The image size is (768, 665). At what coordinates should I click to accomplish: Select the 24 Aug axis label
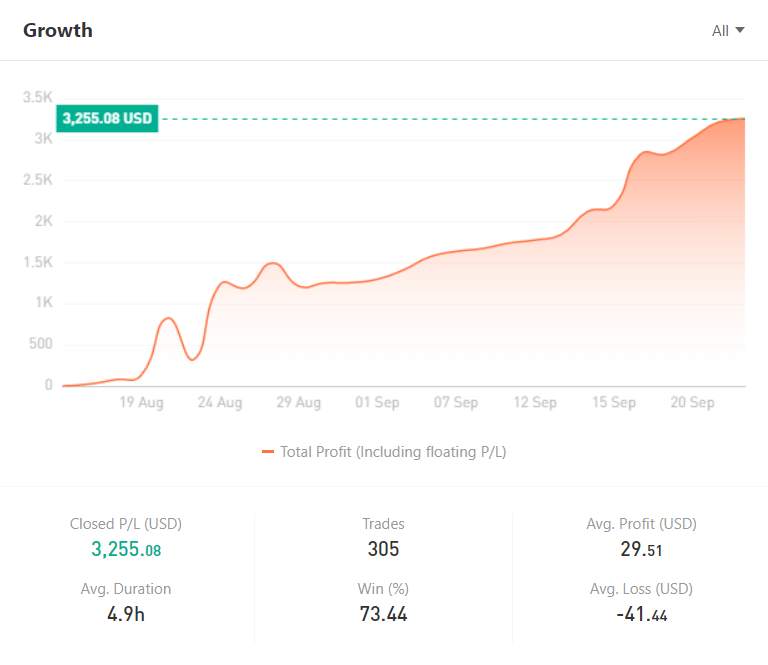(x=220, y=403)
